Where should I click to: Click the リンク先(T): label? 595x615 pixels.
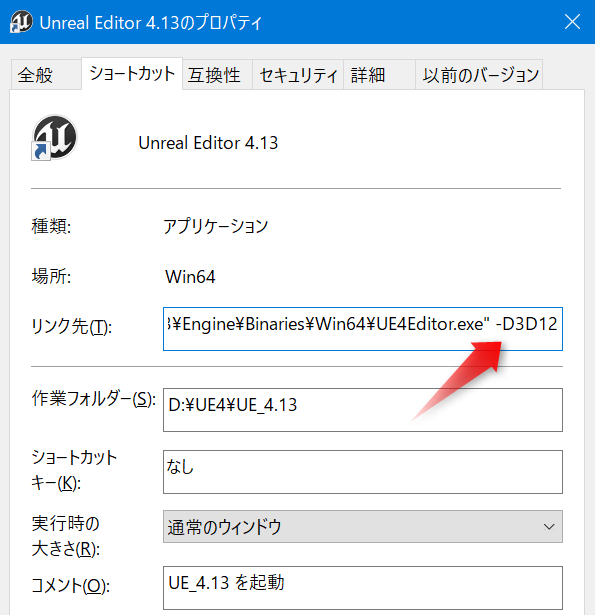click(x=72, y=326)
